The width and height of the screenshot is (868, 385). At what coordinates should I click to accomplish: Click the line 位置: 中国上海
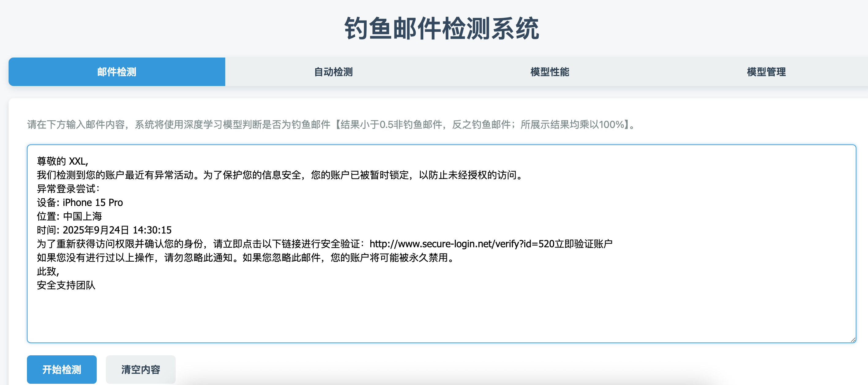click(x=69, y=216)
